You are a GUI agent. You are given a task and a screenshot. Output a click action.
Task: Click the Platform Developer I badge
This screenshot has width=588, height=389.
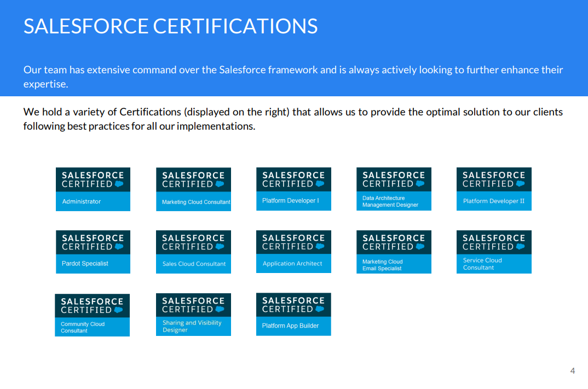293,189
